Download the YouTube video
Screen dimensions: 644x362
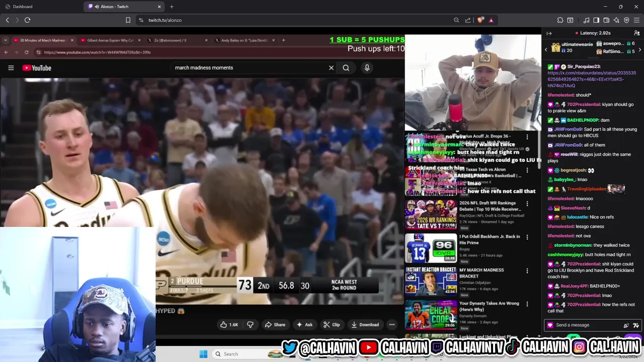[365, 325]
